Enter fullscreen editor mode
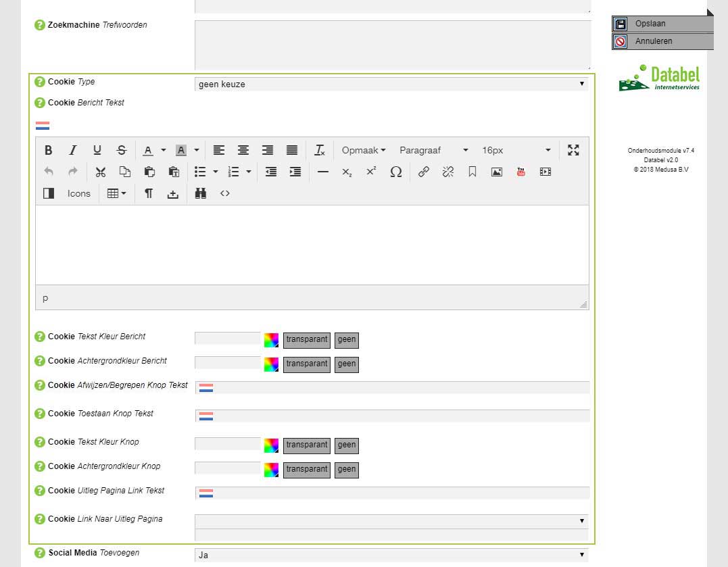Viewport: 728px width, 567px height. click(573, 150)
